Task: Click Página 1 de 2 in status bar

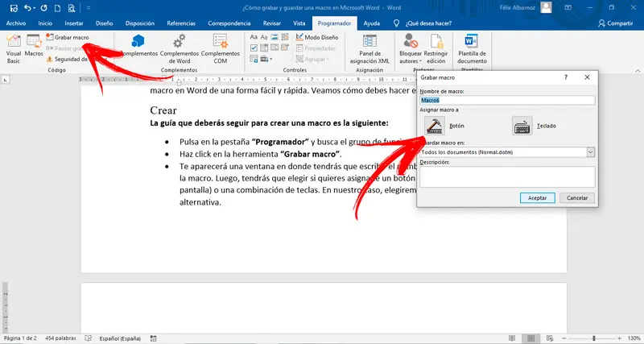Action: [x=20, y=338]
